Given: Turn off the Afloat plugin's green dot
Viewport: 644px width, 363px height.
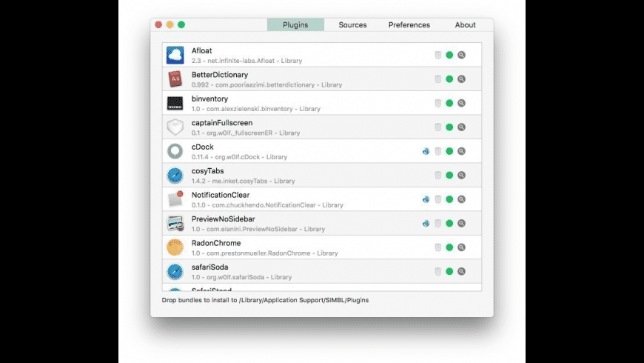Looking at the screenshot, I should tap(449, 55).
